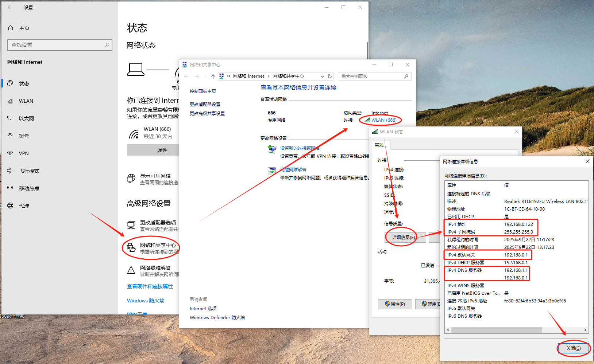Open the VPN settings icon
The height and width of the screenshot is (364, 594).
point(11,153)
